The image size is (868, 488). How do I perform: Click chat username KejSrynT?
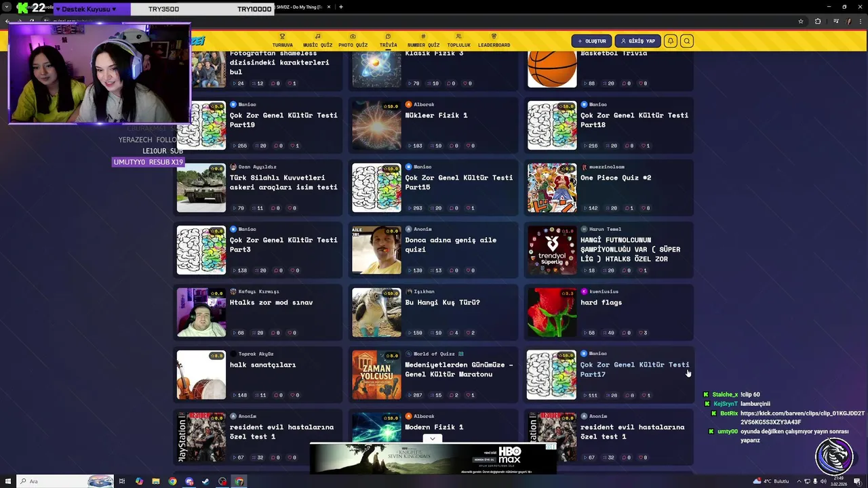(x=725, y=404)
